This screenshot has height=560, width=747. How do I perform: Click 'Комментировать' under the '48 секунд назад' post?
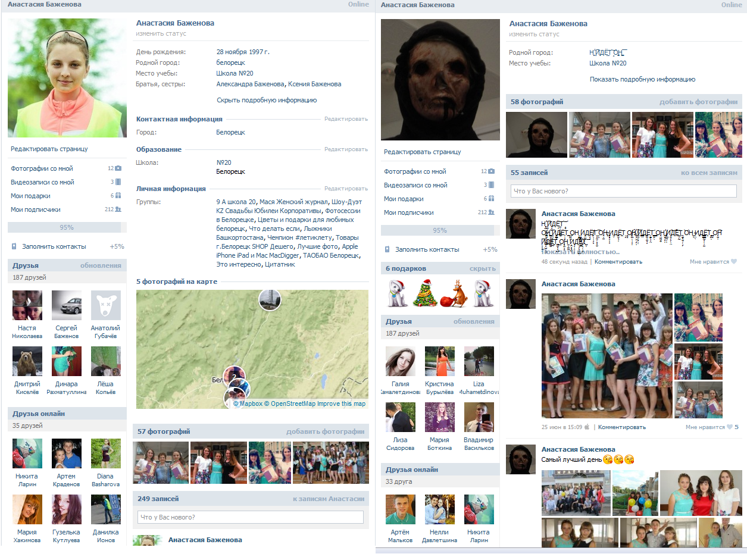click(618, 261)
